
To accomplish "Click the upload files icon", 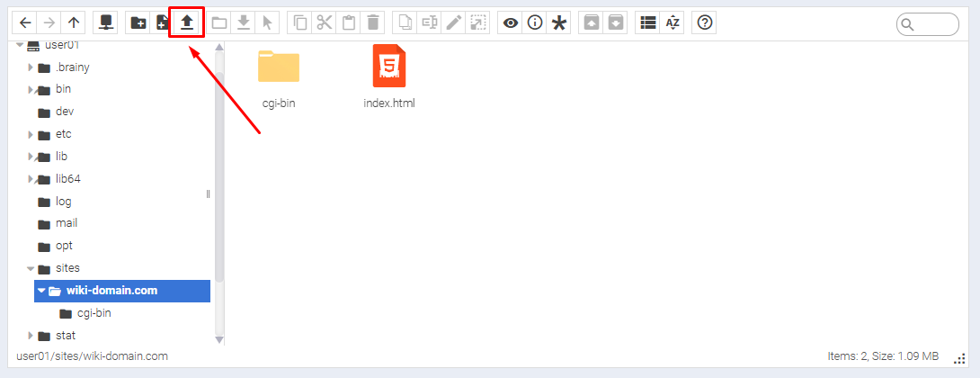I will [187, 23].
